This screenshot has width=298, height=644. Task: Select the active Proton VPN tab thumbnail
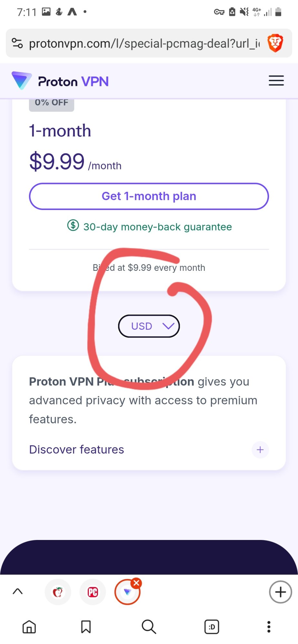[x=127, y=593]
